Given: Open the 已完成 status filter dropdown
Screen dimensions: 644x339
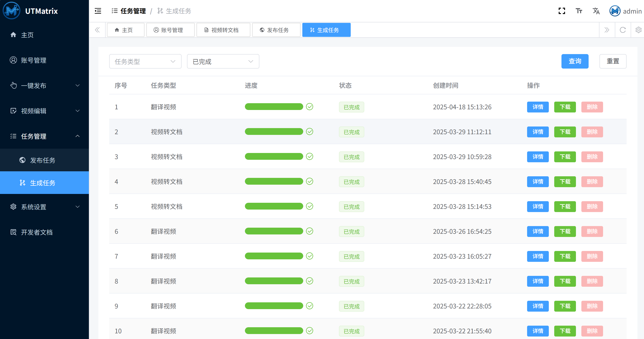Looking at the screenshot, I should (223, 61).
